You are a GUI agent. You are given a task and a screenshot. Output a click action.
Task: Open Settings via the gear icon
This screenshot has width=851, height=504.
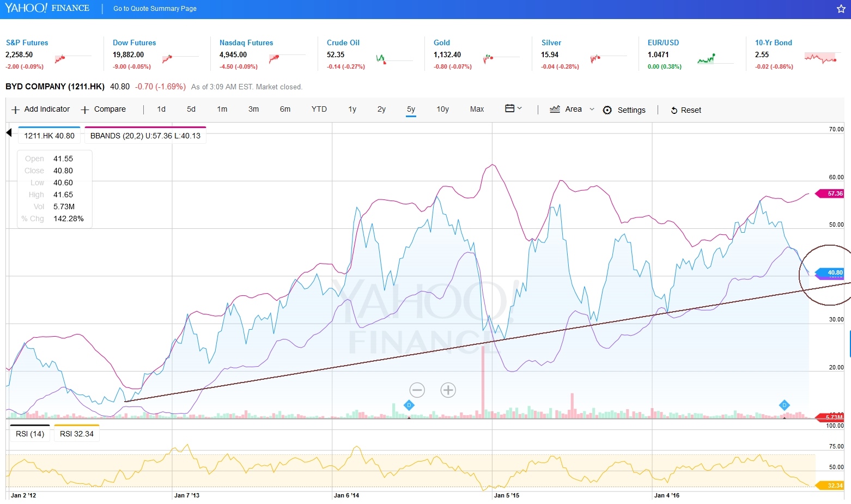(x=607, y=110)
